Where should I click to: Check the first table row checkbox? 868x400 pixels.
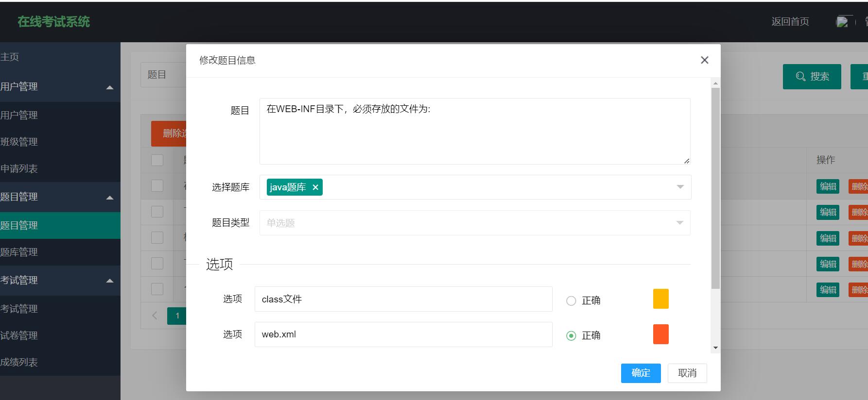[x=157, y=186]
